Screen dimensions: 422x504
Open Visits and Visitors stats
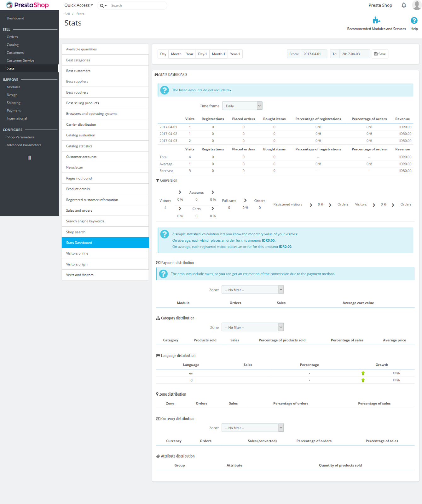click(105, 275)
